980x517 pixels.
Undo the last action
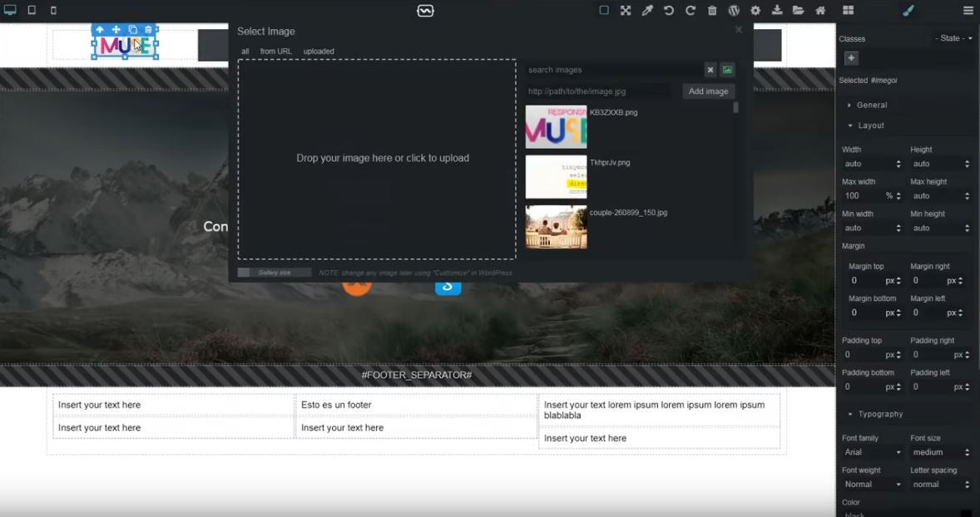[669, 11]
